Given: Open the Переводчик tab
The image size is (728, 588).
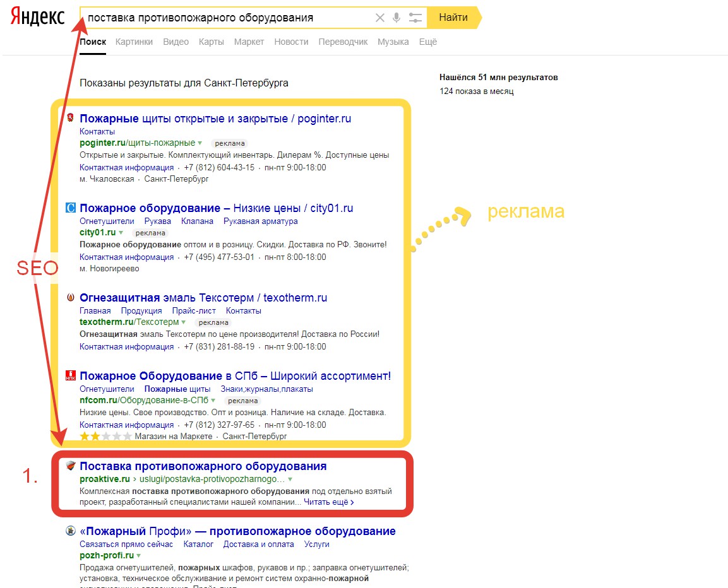Looking at the screenshot, I should tap(343, 42).
